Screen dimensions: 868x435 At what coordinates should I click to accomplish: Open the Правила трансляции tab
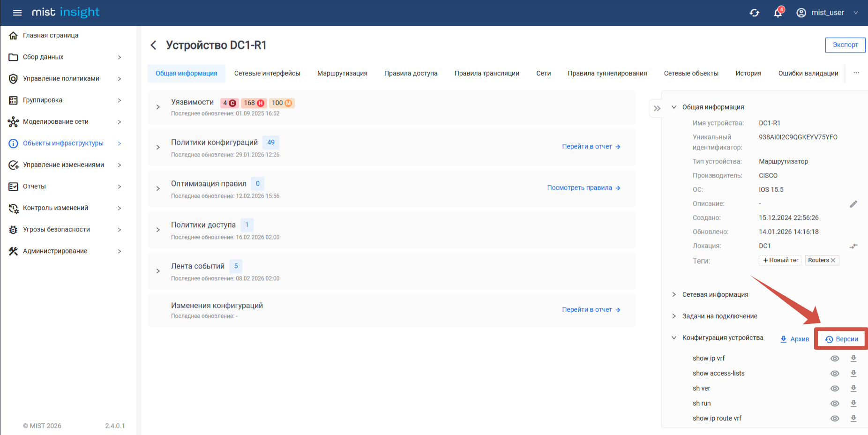tap(487, 74)
